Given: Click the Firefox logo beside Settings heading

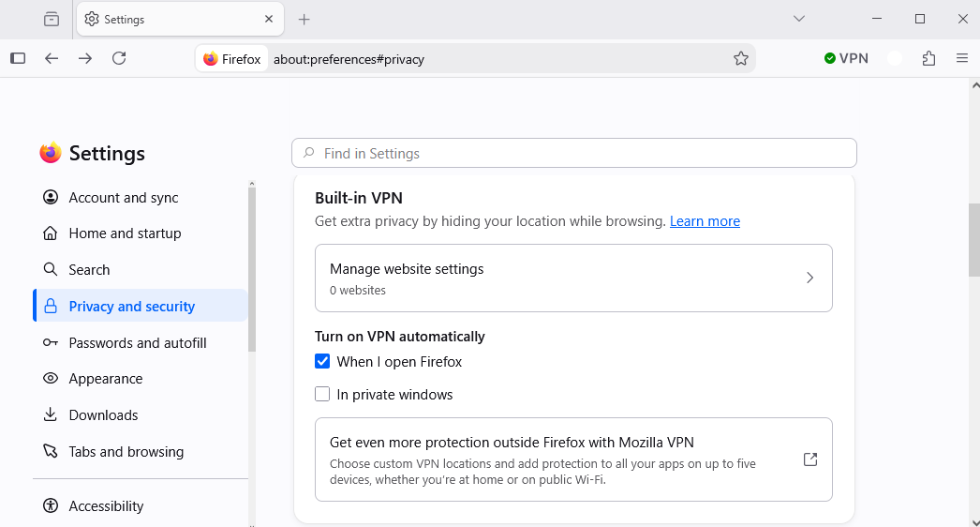Looking at the screenshot, I should [51, 153].
